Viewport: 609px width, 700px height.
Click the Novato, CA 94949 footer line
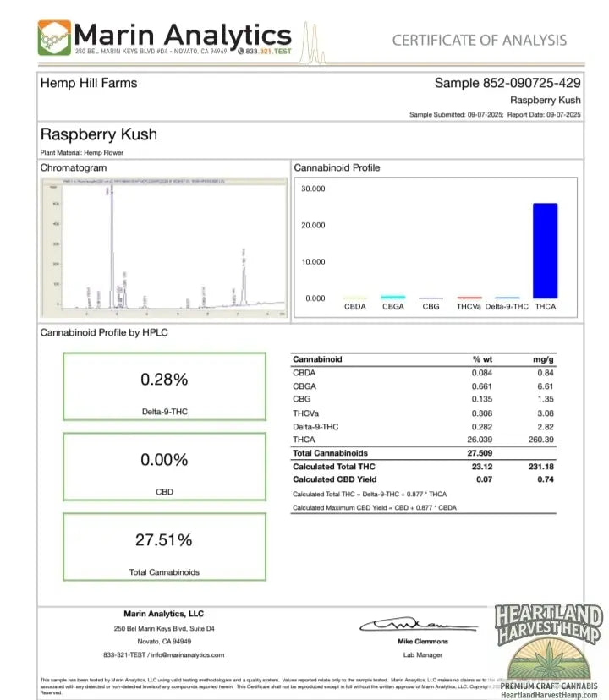(x=164, y=642)
